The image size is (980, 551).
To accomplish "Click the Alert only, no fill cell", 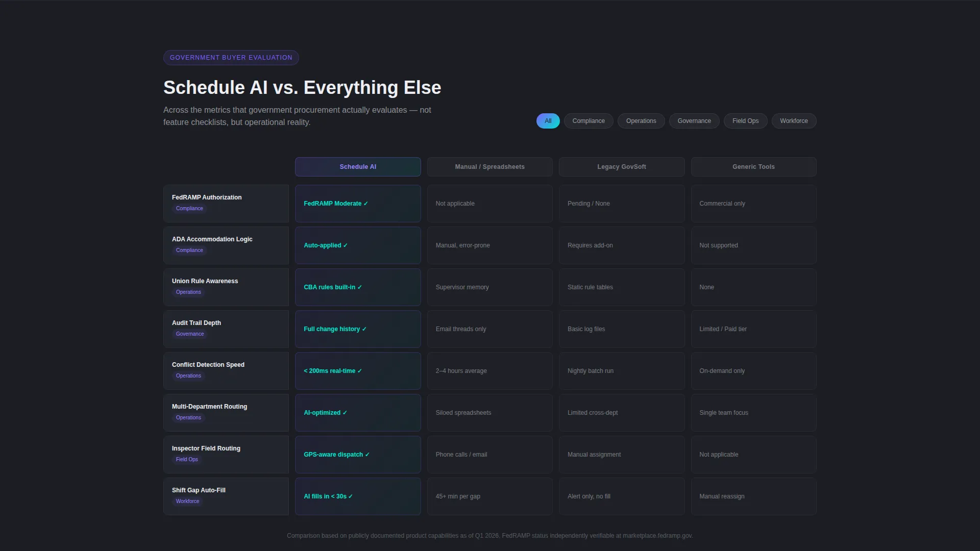I will point(622,496).
